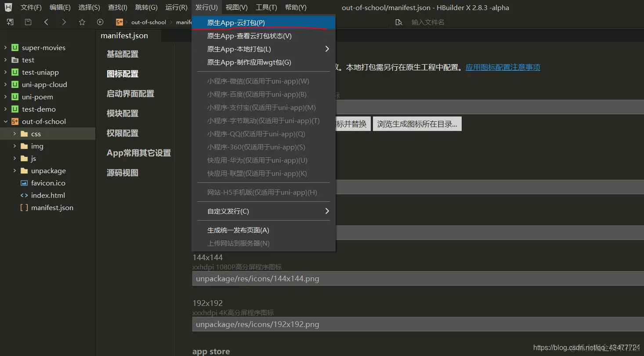Click the 192x192 icon path field
The image size is (644, 356).
(x=418, y=324)
